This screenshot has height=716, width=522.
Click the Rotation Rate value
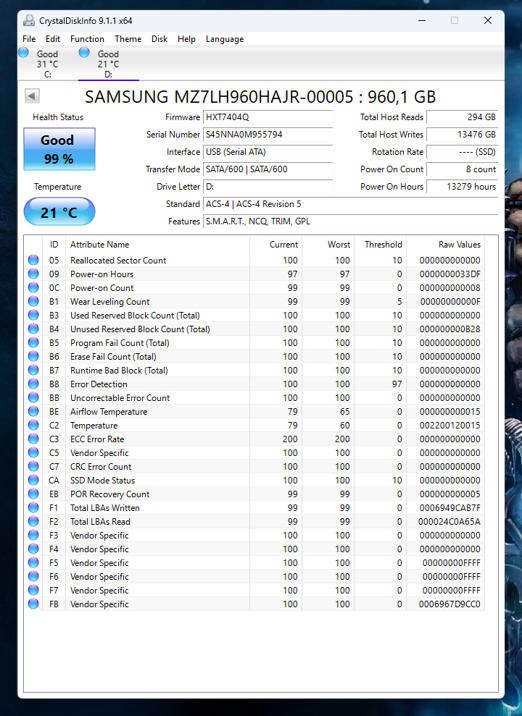pyautogui.click(x=462, y=152)
